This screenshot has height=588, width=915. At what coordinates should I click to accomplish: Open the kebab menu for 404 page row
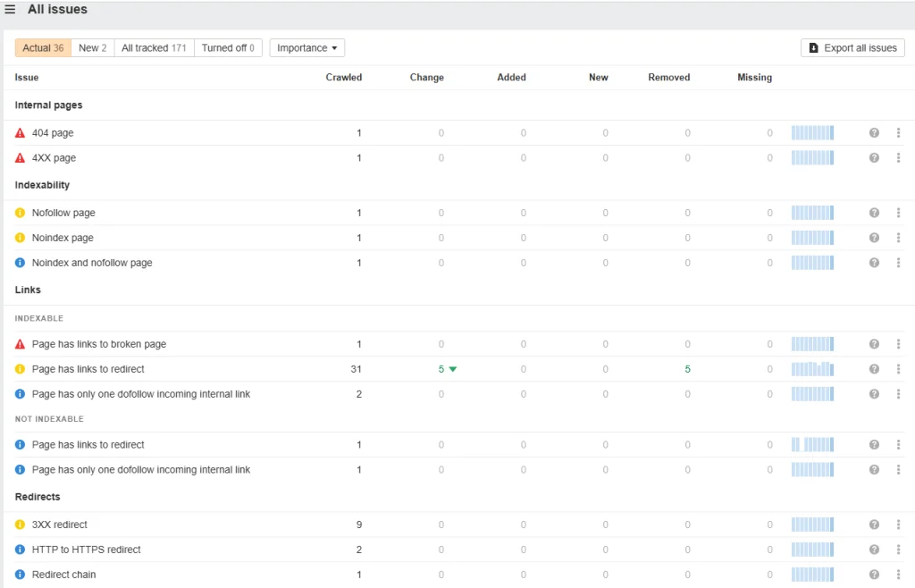point(899,132)
